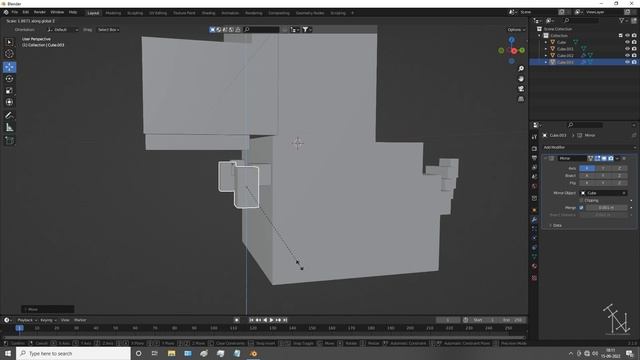Open the Mirror modifier extra options chevron
This screenshot has height=360, width=640.
coord(618,158)
